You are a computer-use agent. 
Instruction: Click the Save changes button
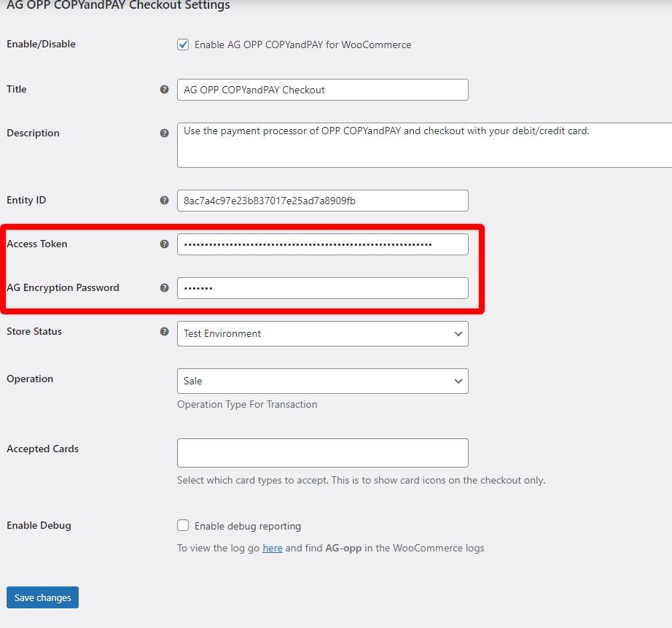pyautogui.click(x=42, y=597)
